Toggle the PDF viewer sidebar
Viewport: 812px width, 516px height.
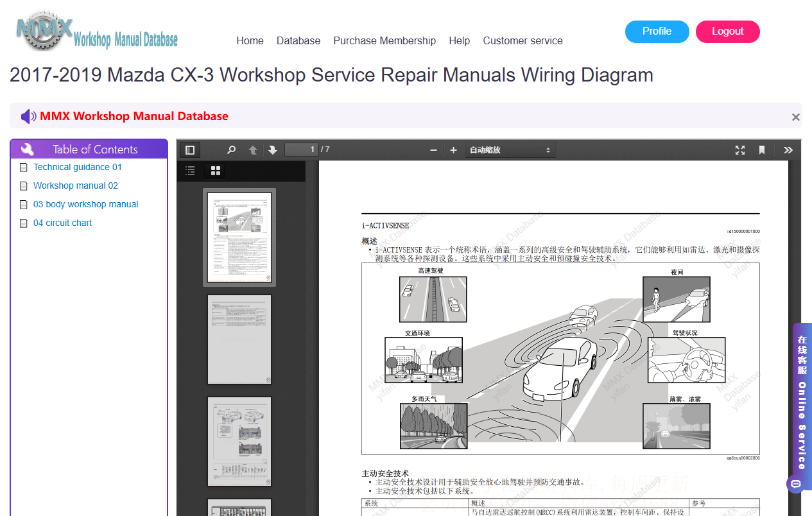point(190,150)
